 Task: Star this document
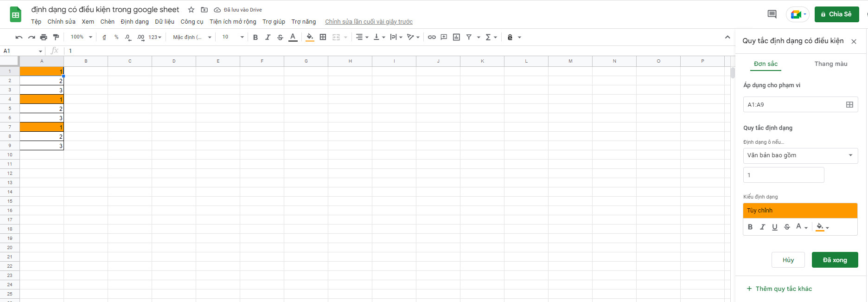[x=191, y=10]
